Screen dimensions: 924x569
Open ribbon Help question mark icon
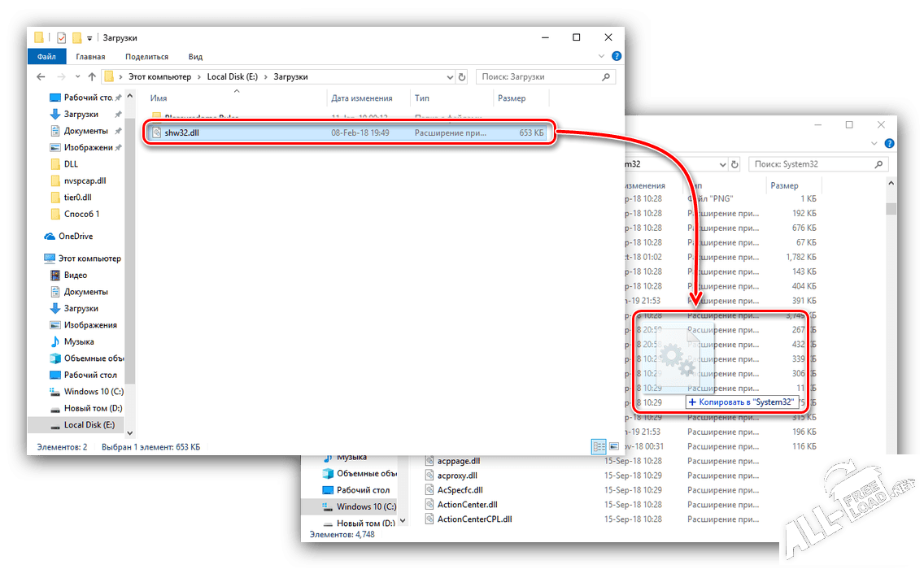click(x=617, y=57)
